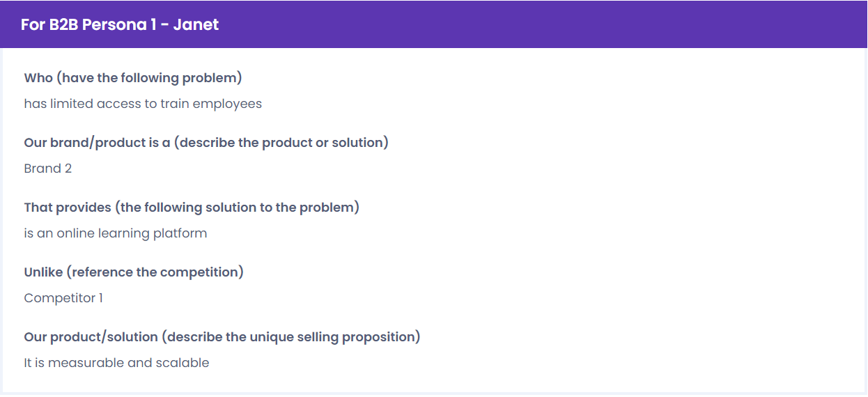The width and height of the screenshot is (868, 397).
Task: Click the 'Our brand/product is a' label
Action: tap(97, 142)
